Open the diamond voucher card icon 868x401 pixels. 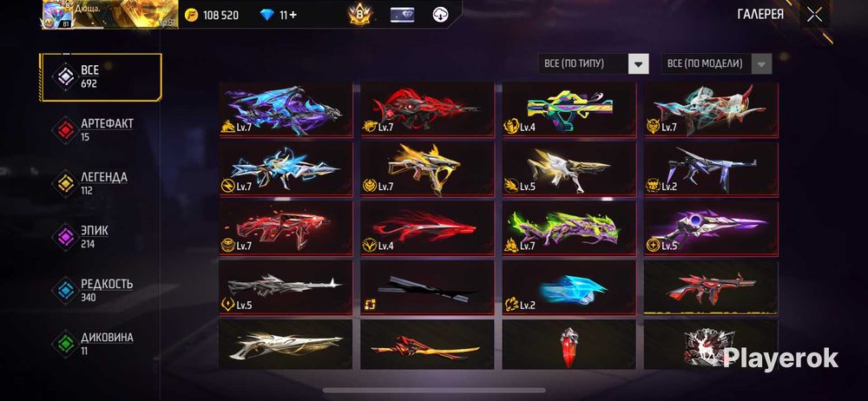(x=402, y=15)
